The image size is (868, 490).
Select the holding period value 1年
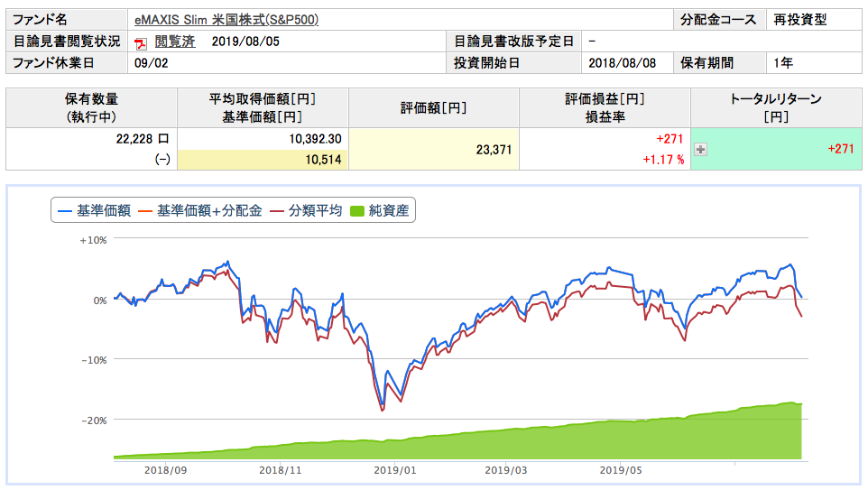pyautogui.click(x=783, y=63)
